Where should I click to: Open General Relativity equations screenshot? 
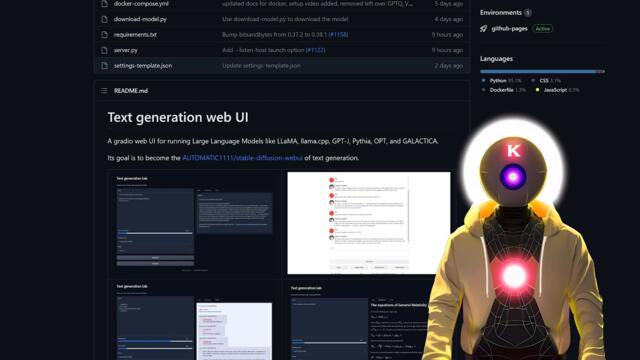[359, 321]
